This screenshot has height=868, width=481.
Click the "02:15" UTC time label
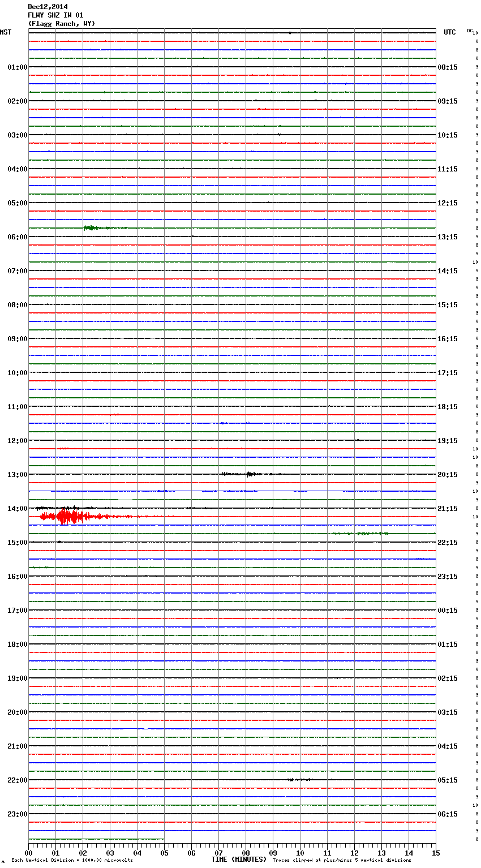[x=448, y=678]
